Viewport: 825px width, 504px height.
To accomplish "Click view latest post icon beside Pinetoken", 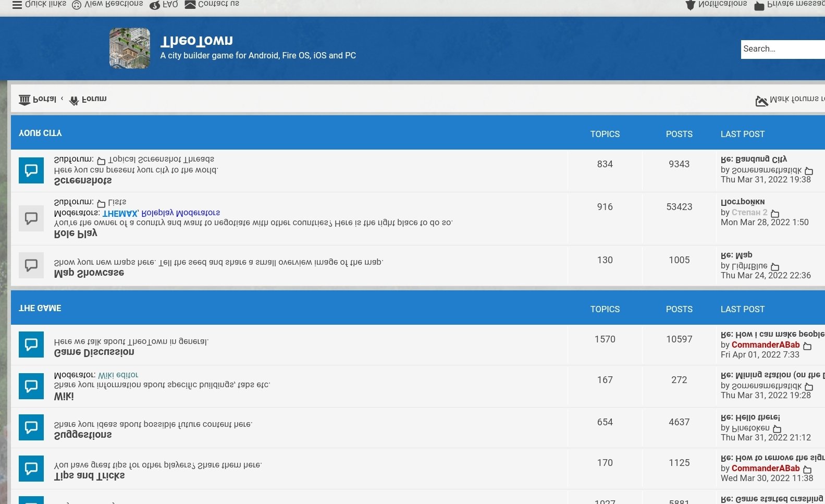I will (x=777, y=429).
